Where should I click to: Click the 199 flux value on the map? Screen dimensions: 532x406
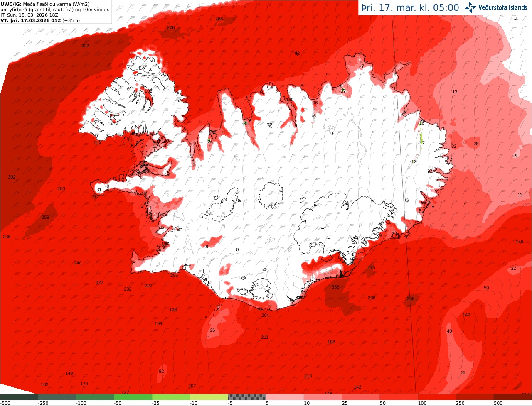point(158,323)
